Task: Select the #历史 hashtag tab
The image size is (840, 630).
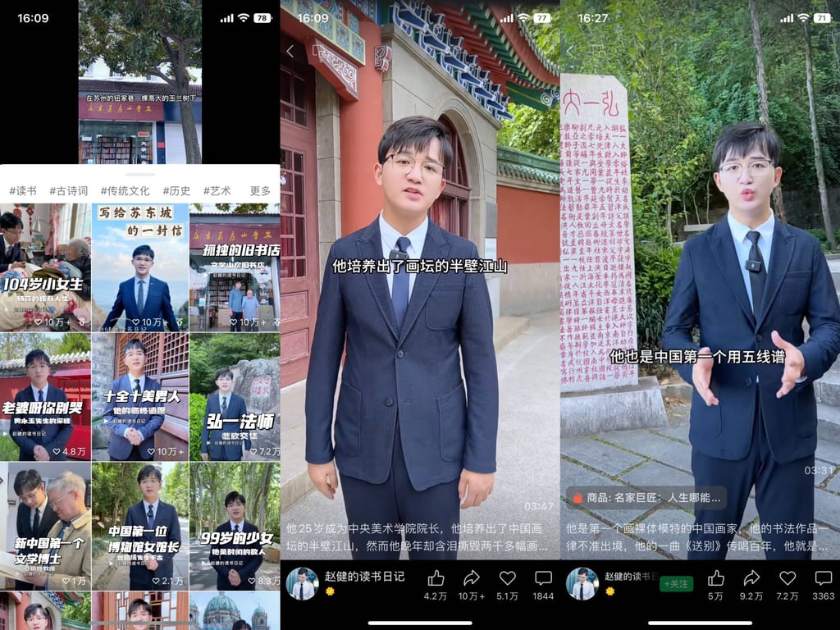Action: (x=176, y=190)
